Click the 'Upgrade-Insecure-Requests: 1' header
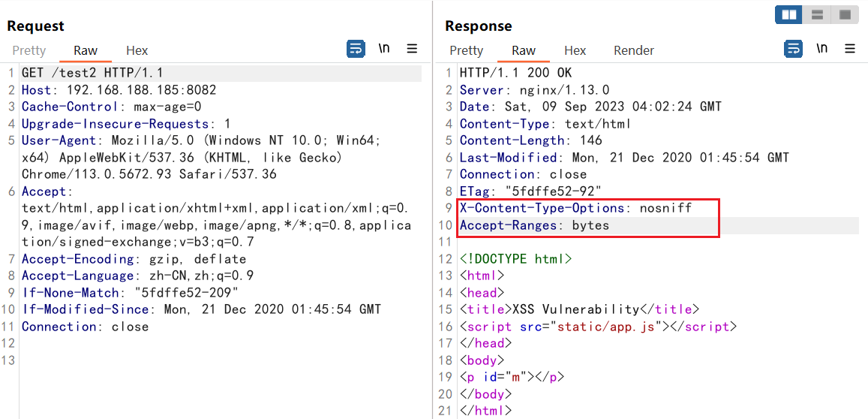The width and height of the screenshot is (868, 419). click(x=126, y=124)
